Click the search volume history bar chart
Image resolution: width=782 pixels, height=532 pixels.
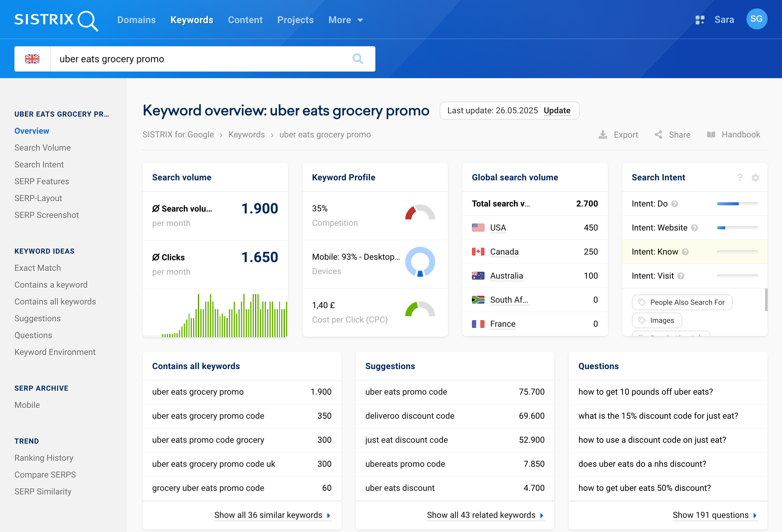point(215,315)
